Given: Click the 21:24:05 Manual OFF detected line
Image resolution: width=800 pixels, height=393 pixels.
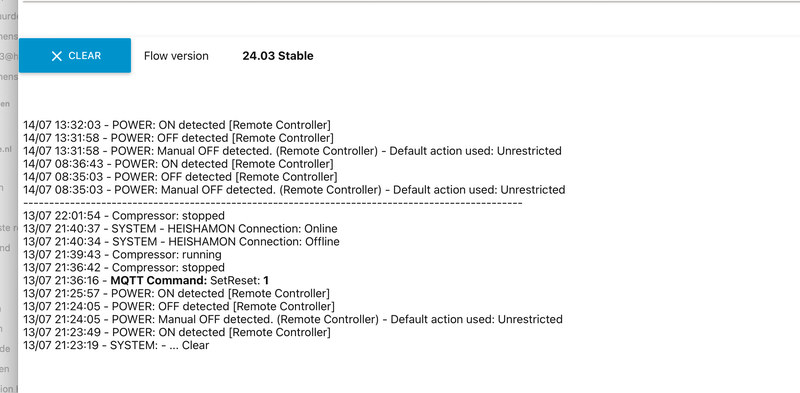Looking at the screenshot, I should coord(293,320).
